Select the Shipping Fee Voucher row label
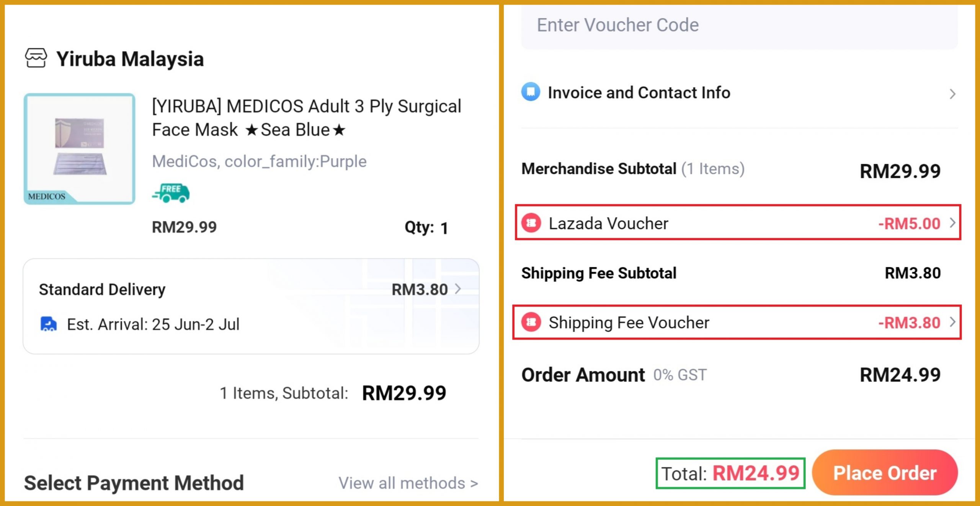Screen dimensions: 980x506 pos(629,322)
